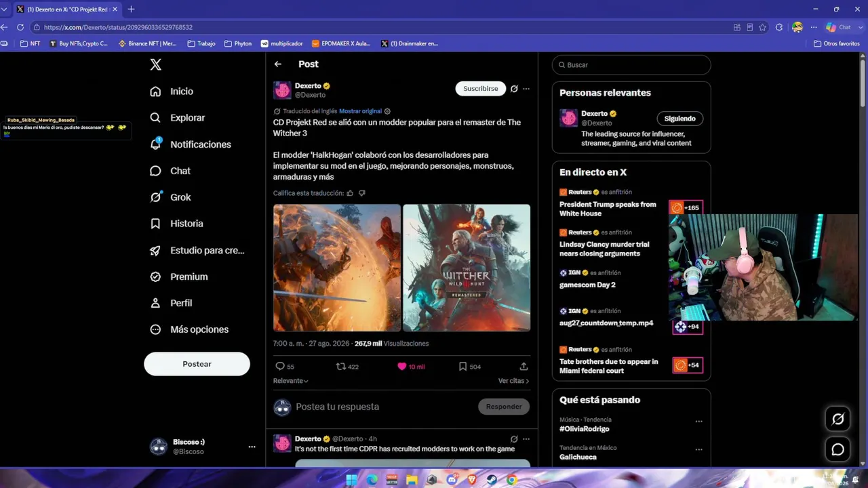Click Ver citas link

point(513,381)
